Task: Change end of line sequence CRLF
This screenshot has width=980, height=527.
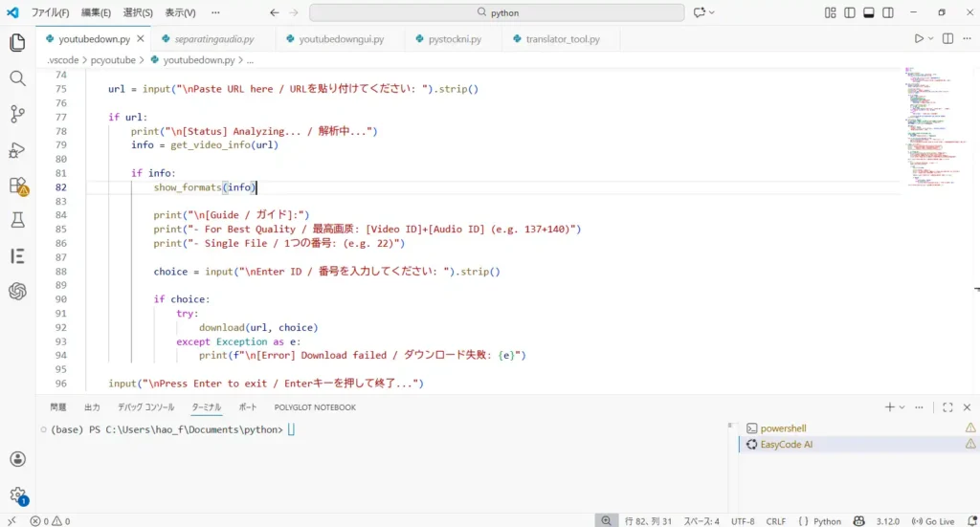Action: point(775,520)
